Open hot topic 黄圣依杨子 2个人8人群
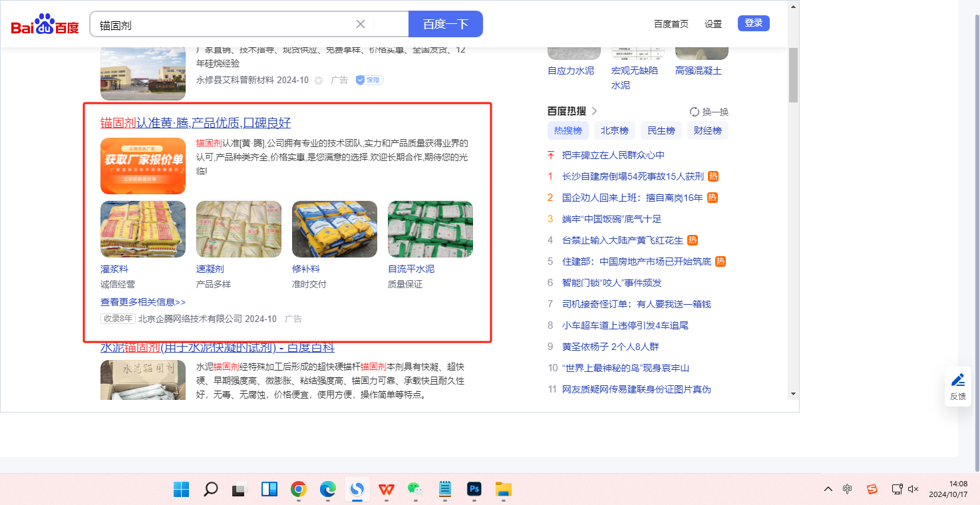980x505 pixels. pyautogui.click(x=611, y=347)
